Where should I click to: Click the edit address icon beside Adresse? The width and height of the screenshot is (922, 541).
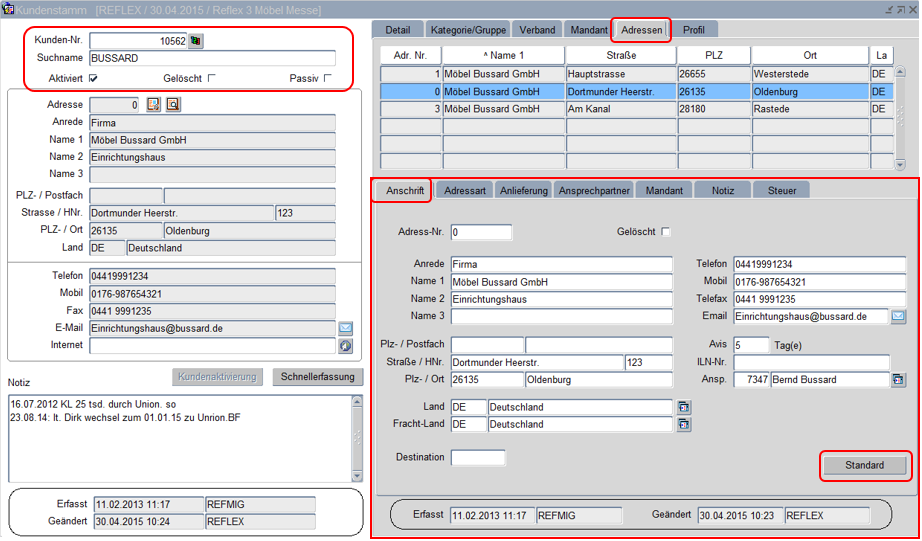[154, 104]
